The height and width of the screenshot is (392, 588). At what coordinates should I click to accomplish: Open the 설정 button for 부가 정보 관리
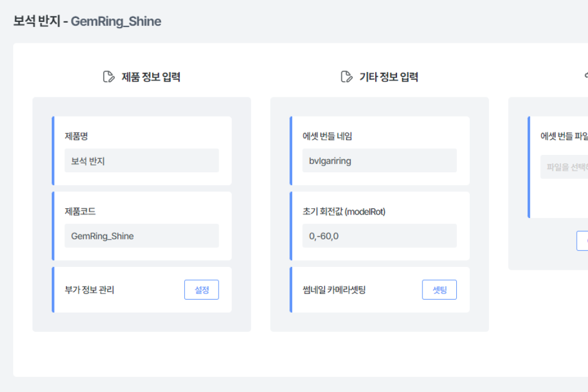coord(201,289)
